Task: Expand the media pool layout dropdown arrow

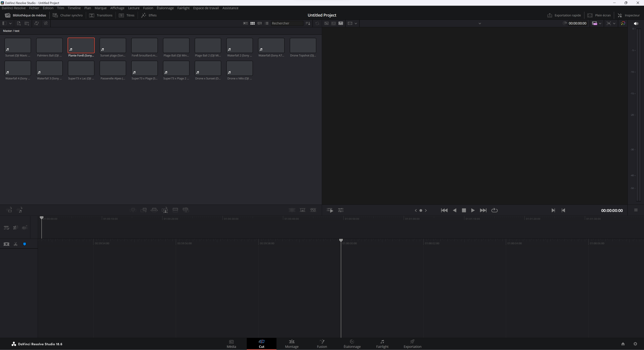Action: (11, 23)
